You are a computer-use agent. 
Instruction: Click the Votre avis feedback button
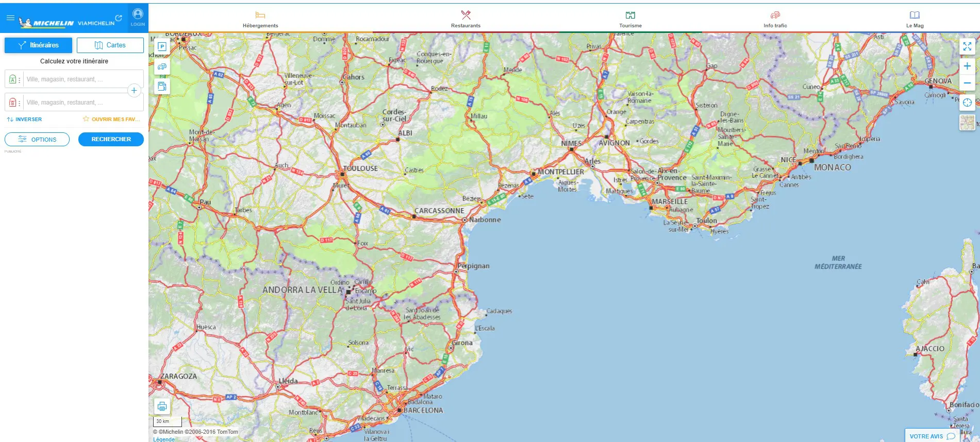point(932,436)
